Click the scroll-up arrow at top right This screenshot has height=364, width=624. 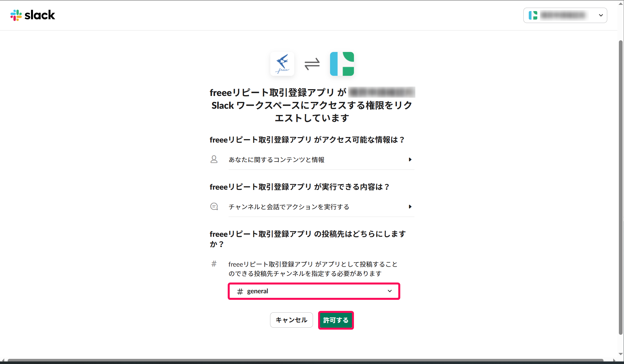pos(621,4)
